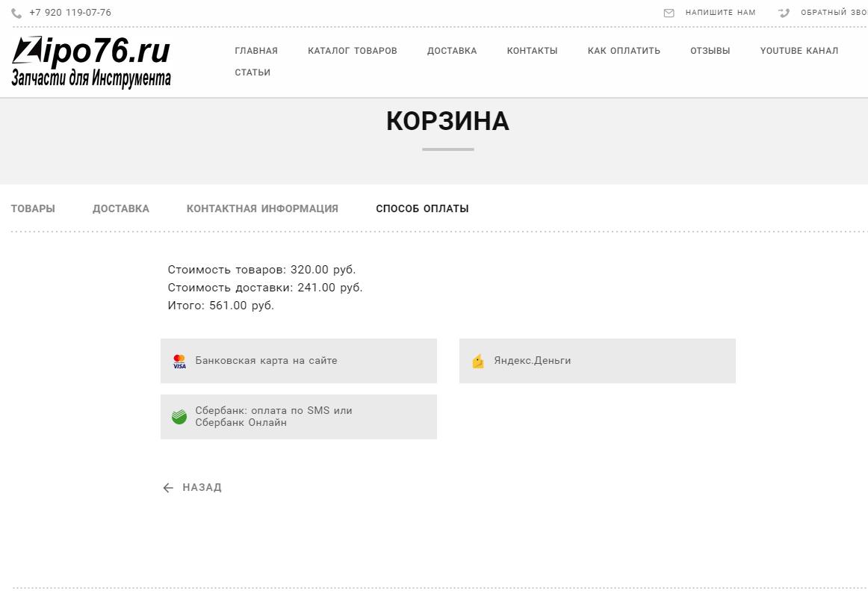This screenshot has height=591, width=868.
Task: Open КАТАЛОГ ТОВАРОВ from the main menu
Action: pyautogui.click(x=352, y=50)
